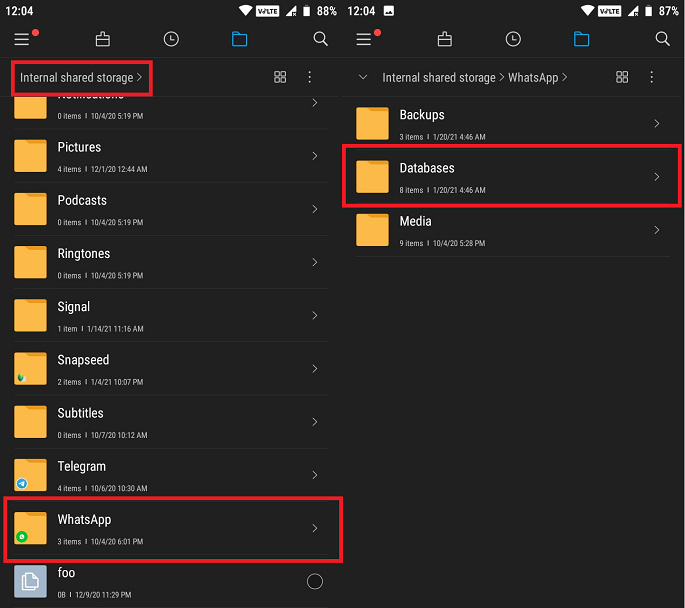Expand Media row chevron
This screenshot has height=608, width=685.
point(657,230)
